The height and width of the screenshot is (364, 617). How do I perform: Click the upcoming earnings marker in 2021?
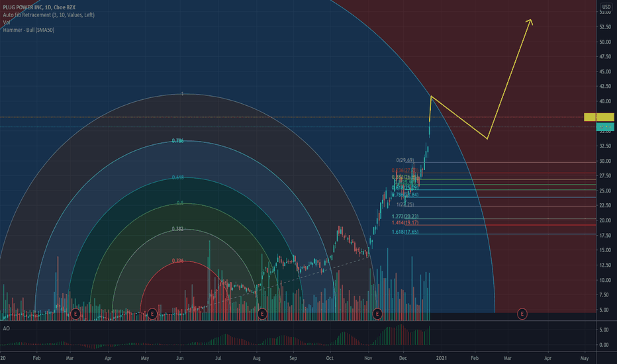522,314
